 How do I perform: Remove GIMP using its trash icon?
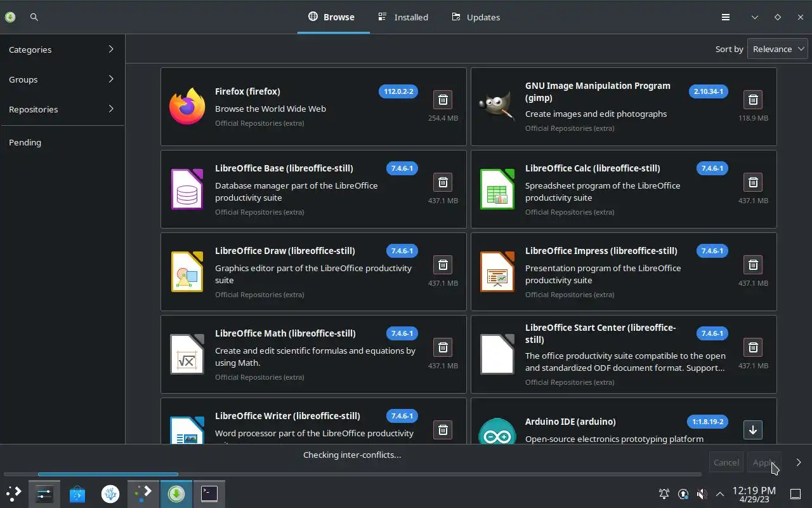(x=753, y=100)
